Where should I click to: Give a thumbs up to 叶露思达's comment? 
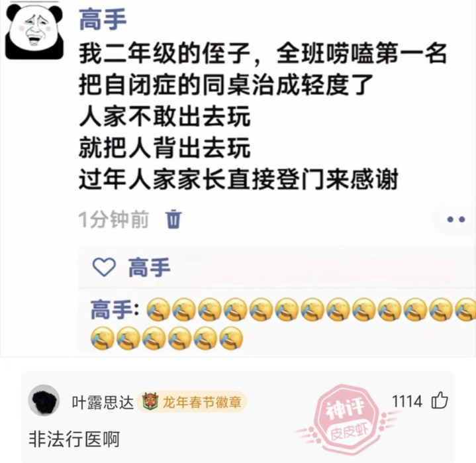tap(440, 400)
